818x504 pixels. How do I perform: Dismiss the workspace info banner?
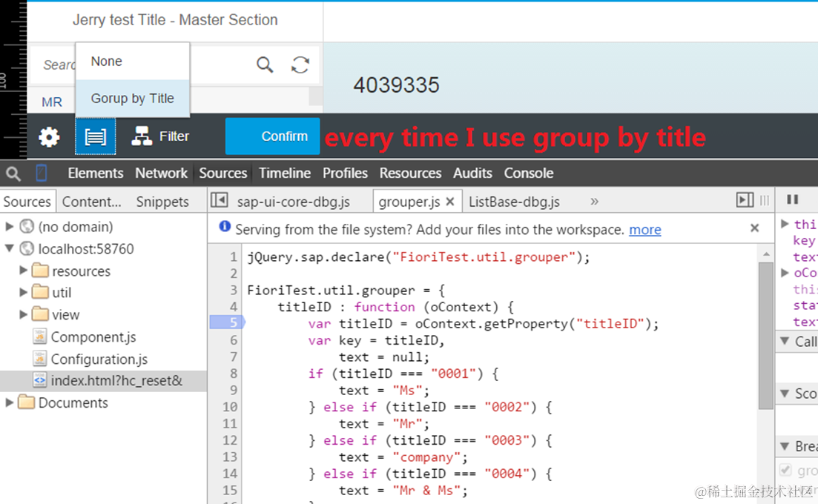tap(754, 228)
